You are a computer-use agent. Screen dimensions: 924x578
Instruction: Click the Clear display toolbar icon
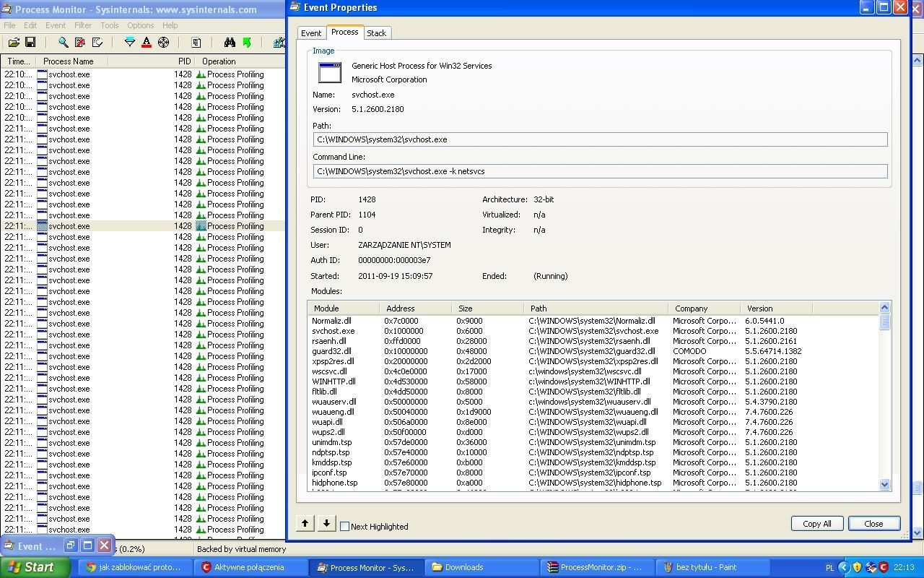(x=97, y=43)
